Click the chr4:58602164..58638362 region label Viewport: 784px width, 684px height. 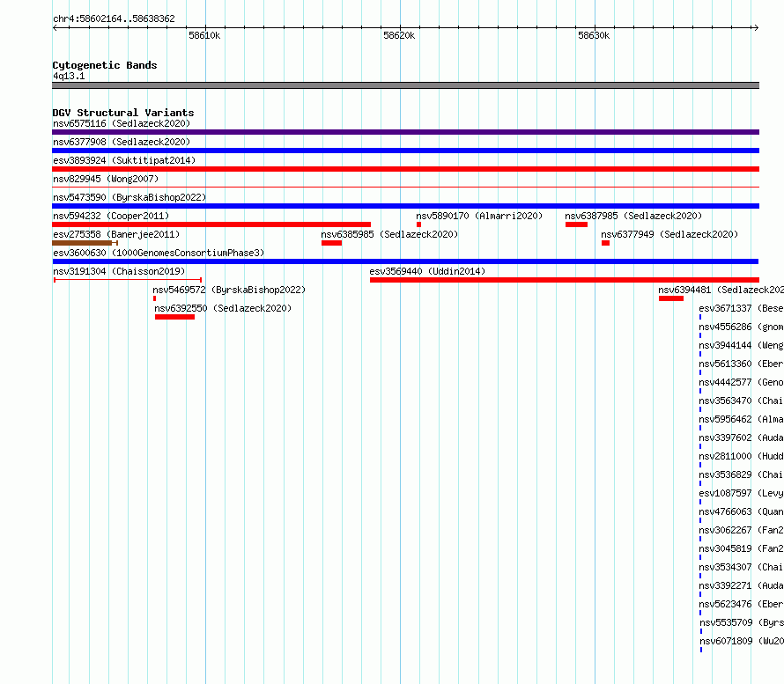tap(114, 18)
